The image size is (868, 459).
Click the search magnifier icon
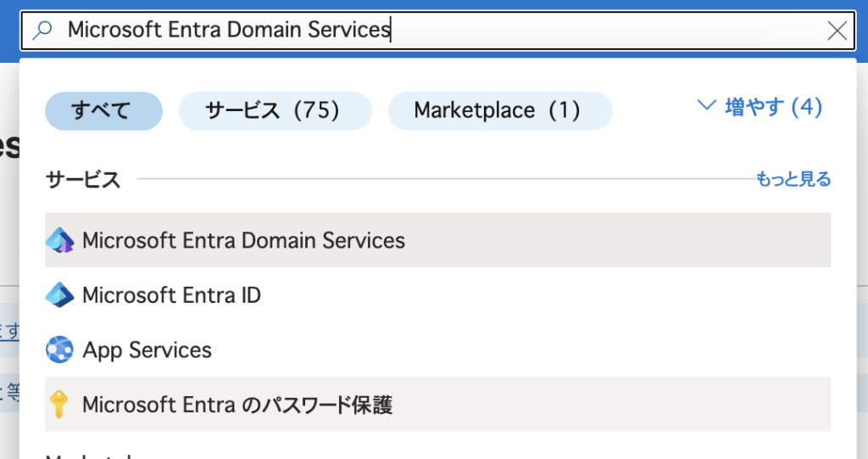pos(42,30)
